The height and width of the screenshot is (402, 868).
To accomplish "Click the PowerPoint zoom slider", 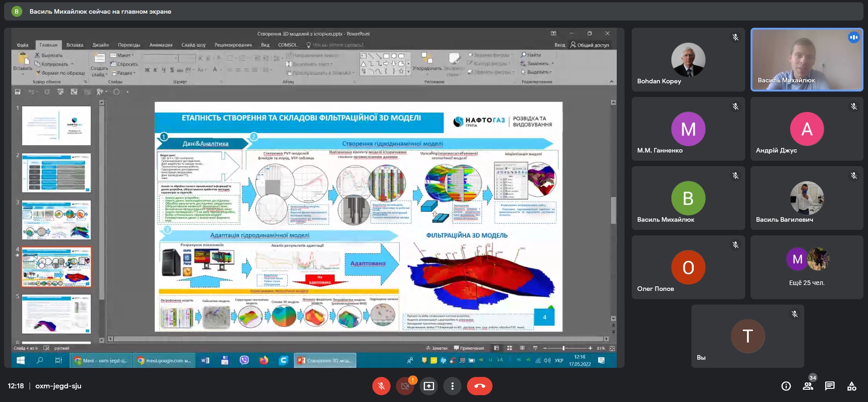I will click(x=564, y=348).
